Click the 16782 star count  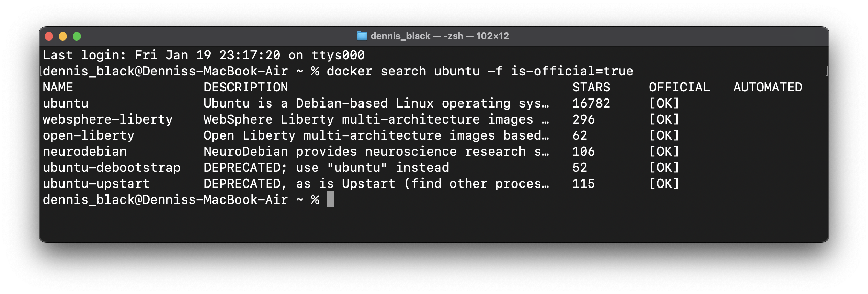pyautogui.click(x=591, y=103)
